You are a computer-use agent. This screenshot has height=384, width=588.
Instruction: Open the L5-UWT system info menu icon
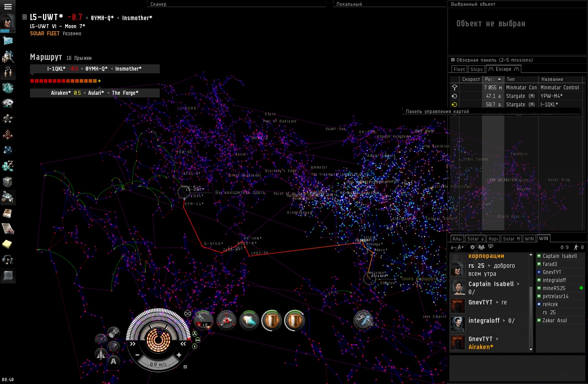coord(25,17)
